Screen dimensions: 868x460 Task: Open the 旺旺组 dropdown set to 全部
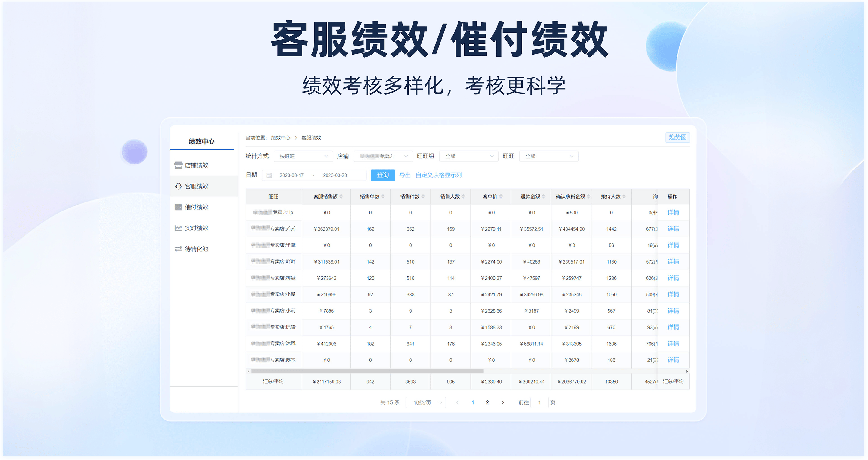coord(468,156)
